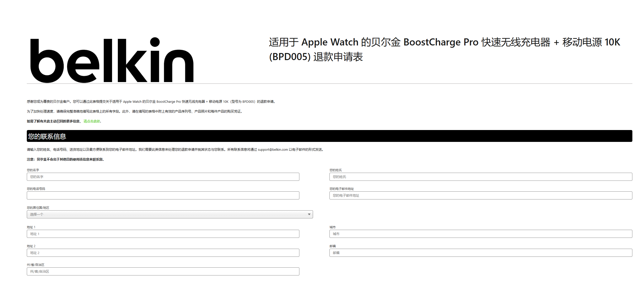Select the 邮编 postal code field
Screen dimensions: 644x281
point(481,253)
